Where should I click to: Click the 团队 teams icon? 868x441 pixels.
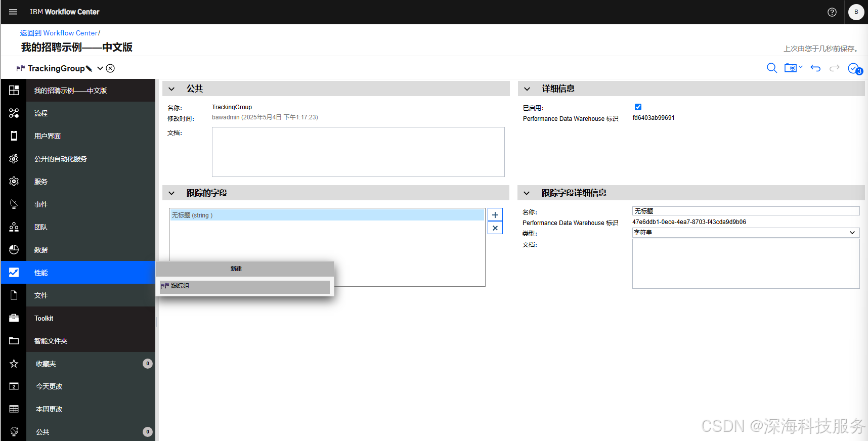pyautogui.click(x=14, y=227)
